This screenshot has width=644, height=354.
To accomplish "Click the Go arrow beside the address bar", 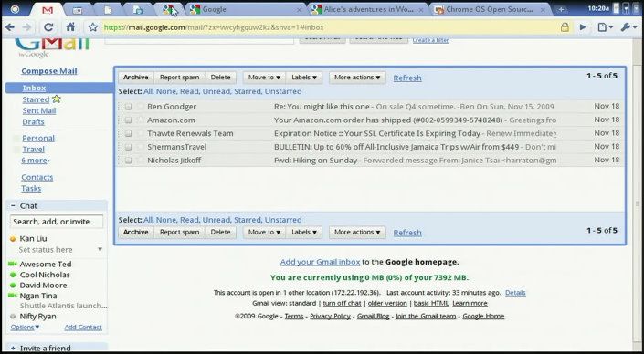I will 583,27.
